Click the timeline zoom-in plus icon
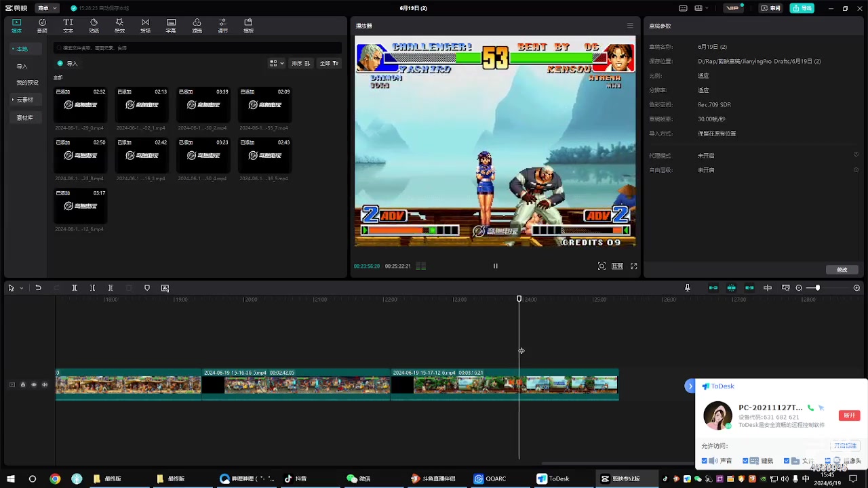The image size is (868, 488). click(856, 288)
